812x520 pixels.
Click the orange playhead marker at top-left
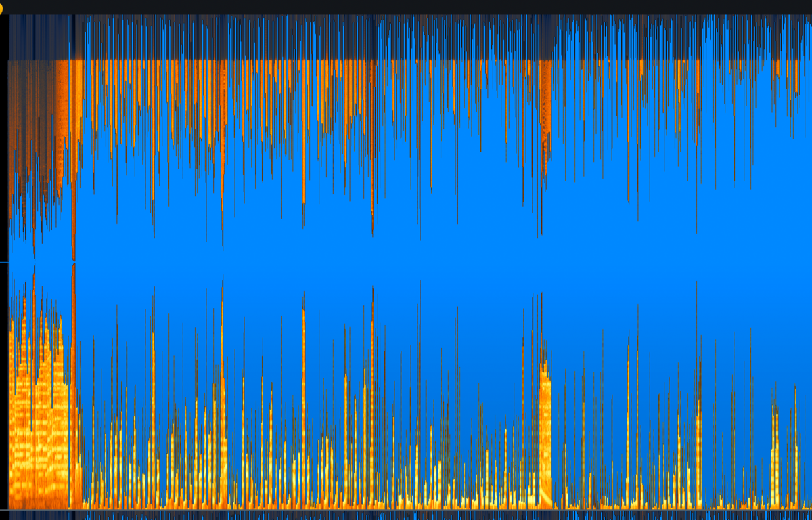(1, 9)
